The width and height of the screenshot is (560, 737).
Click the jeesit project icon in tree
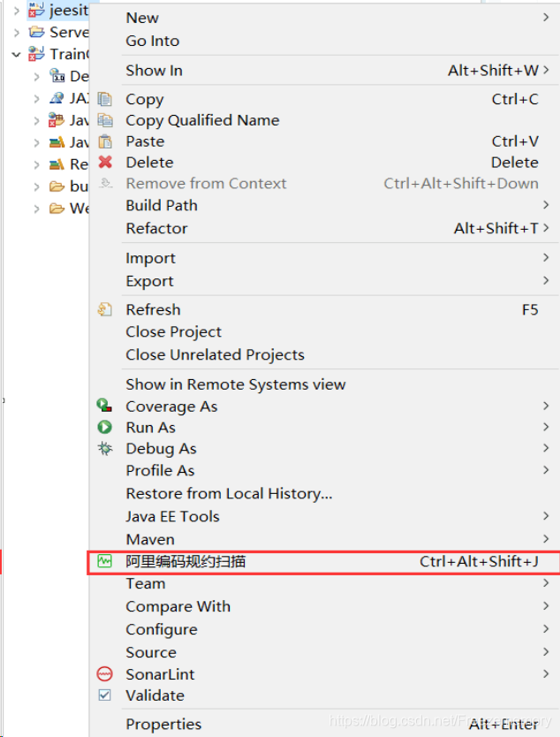pos(36,10)
